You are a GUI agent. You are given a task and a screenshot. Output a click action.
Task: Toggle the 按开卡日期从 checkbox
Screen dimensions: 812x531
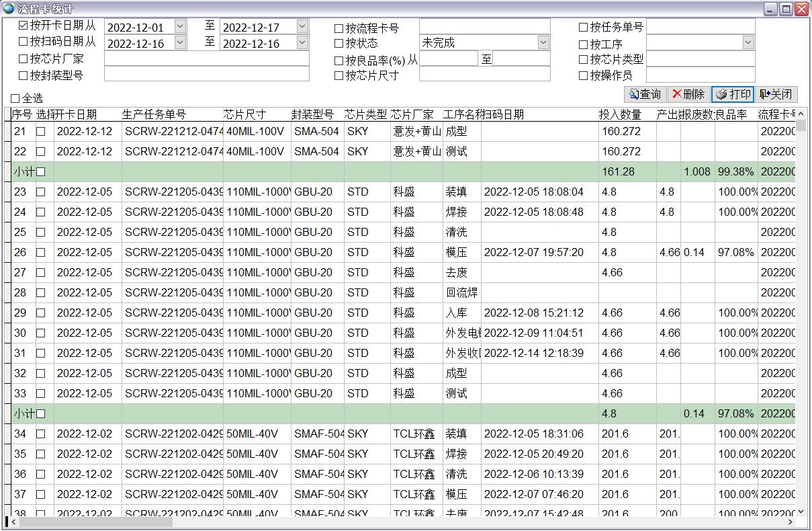24,26
